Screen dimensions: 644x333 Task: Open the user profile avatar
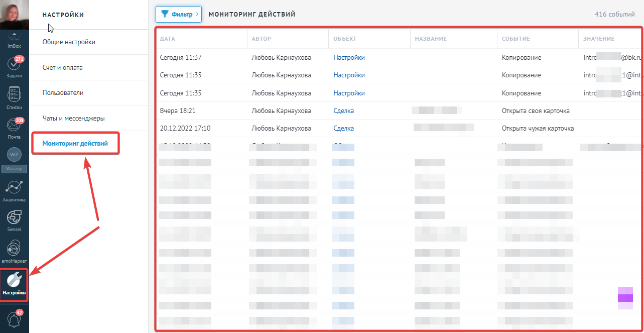click(x=15, y=15)
